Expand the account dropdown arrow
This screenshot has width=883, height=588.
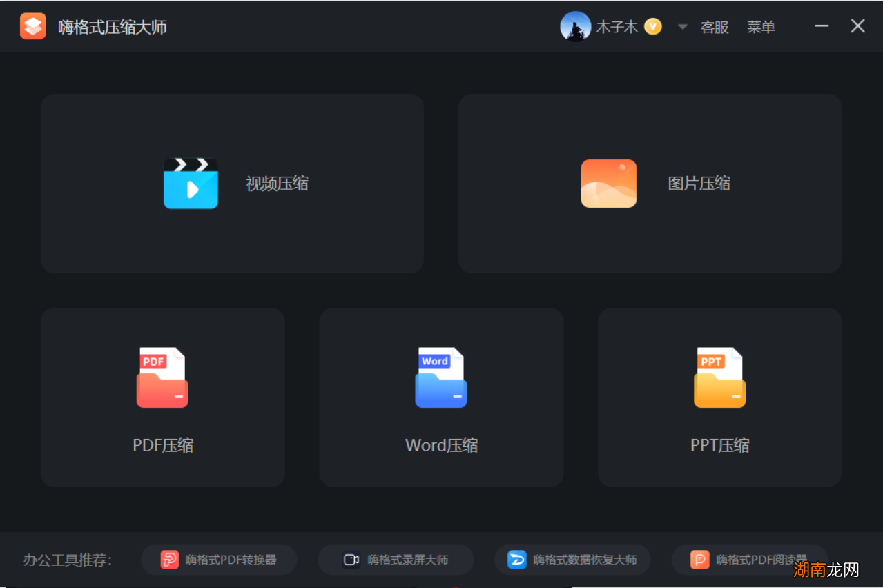(681, 26)
